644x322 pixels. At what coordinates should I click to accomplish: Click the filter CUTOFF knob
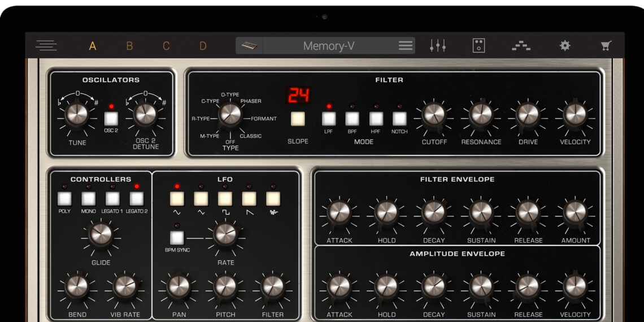(434, 114)
